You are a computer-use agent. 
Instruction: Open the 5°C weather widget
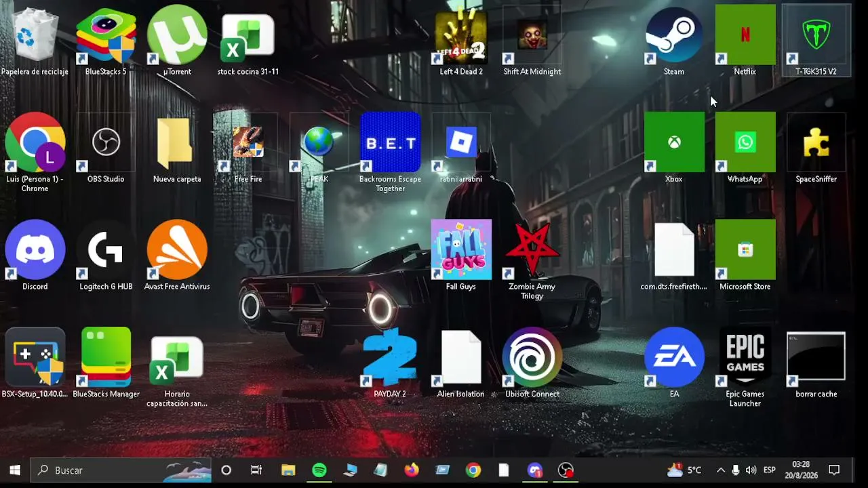(x=685, y=470)
